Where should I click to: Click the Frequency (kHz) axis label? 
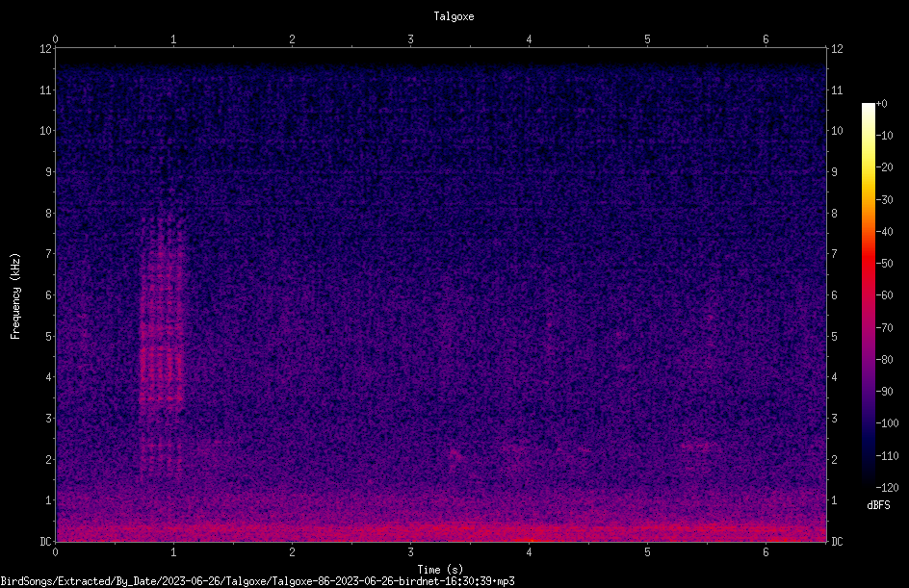[15, 296]
